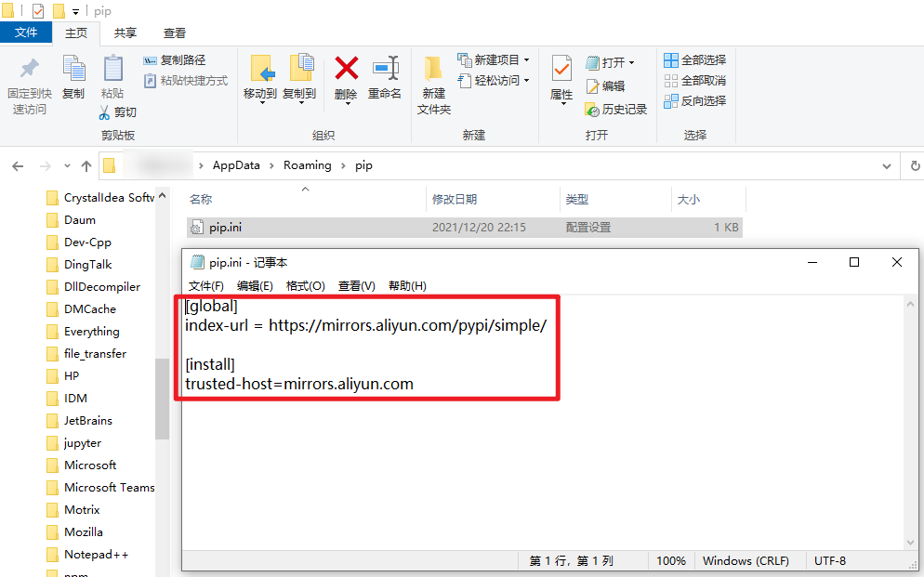Open file Properties (属性)
Viewport: 924px width, 577px height.
point(561,80)
